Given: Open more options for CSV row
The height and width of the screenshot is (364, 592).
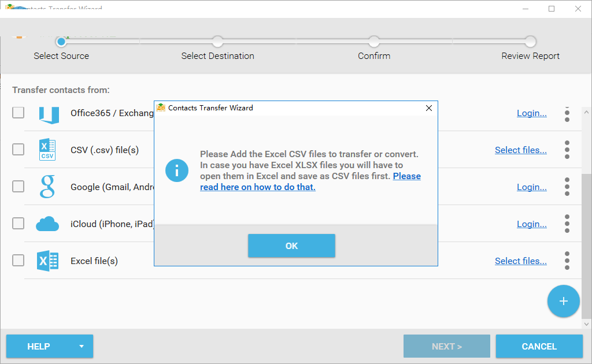Looking at the screenshot, I should click(567, 150).
